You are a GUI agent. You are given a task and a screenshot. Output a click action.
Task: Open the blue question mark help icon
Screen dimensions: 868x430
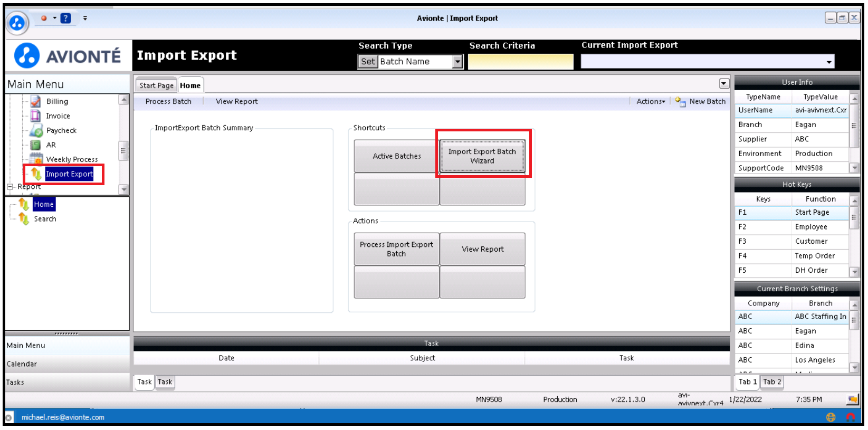click(66, 18)
